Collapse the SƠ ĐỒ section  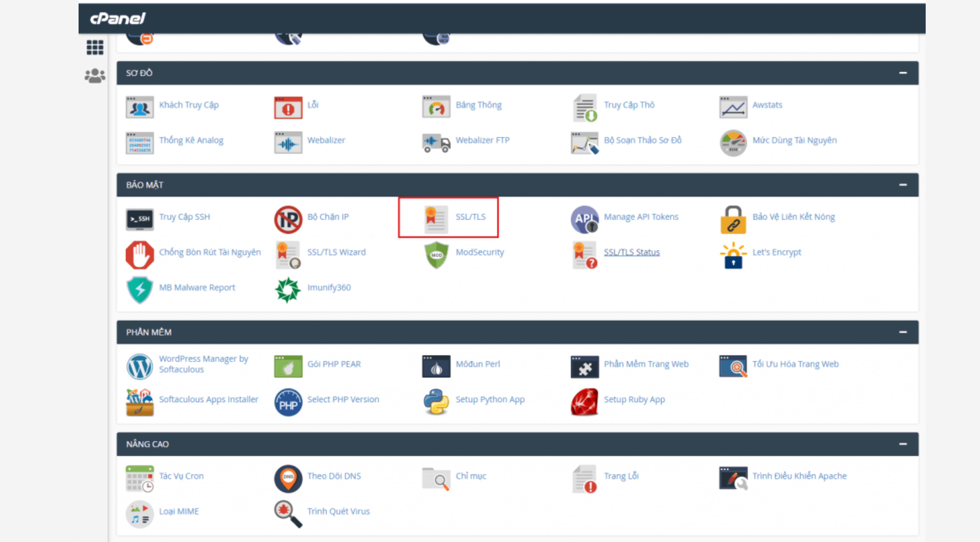pos(903,73)
